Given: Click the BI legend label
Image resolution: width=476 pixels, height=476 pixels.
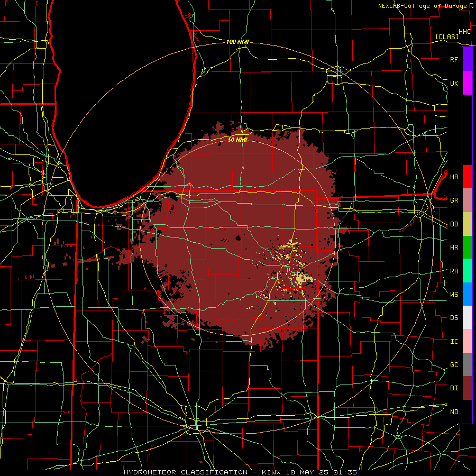Looking at the screenshot, I should [454, 388].
